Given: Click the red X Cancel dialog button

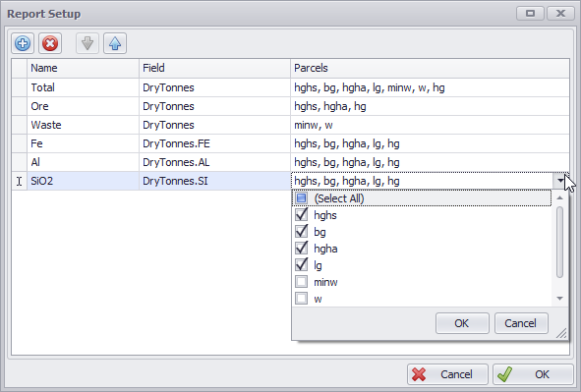Looking at the screenshot, I should (x=447, y=374).
